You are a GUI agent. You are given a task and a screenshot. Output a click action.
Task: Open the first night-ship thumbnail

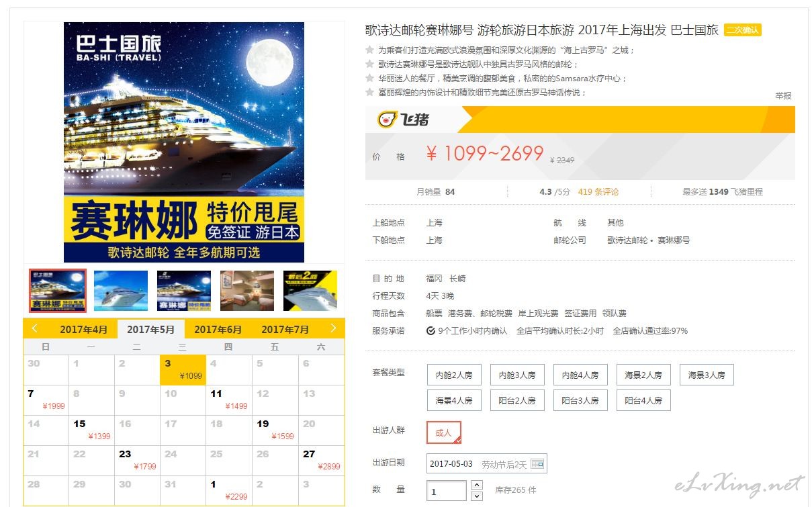click(x=57, y=291)
